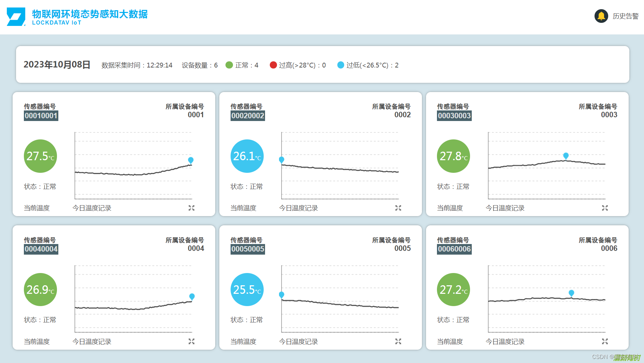Click the green 正常 status dot
644x363 pixels.
pyautogui.click(x=229, y=65)
